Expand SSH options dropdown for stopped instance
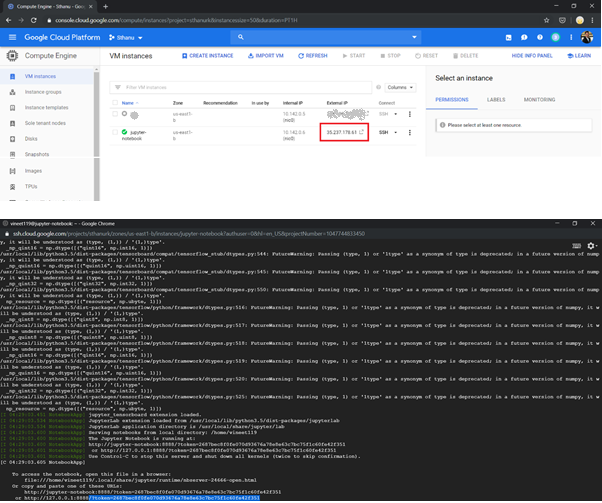 [395, 114]
